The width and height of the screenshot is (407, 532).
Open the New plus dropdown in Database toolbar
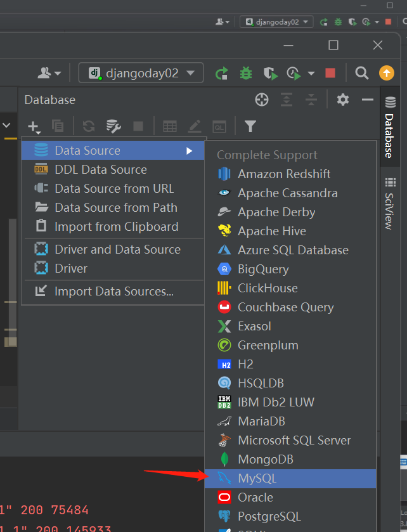coord(34,127)
